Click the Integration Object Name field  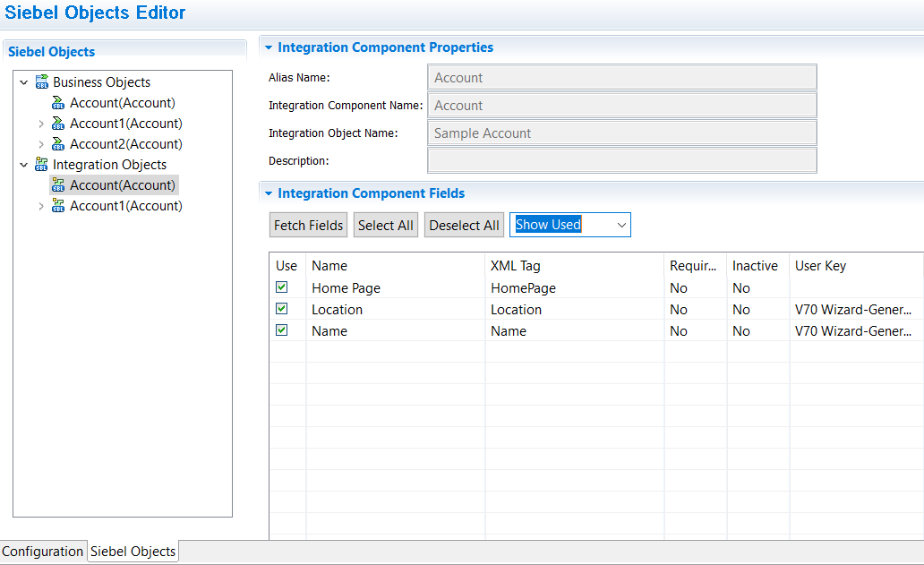(621, 133)
